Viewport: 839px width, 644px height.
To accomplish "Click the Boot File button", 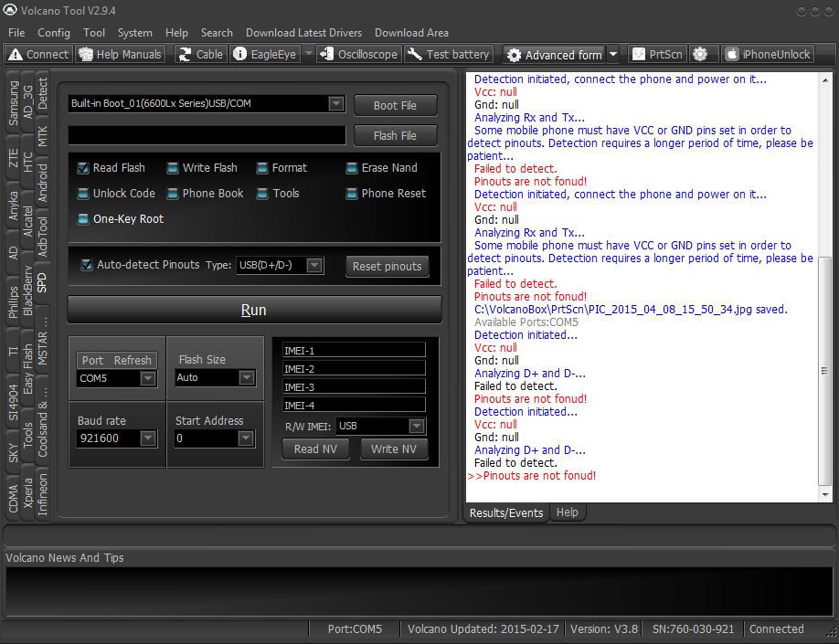I will (395, 105).
